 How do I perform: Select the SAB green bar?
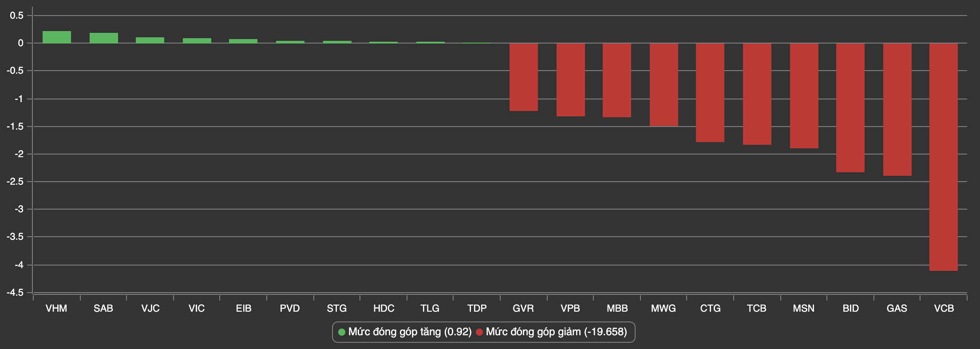(104, 38)
